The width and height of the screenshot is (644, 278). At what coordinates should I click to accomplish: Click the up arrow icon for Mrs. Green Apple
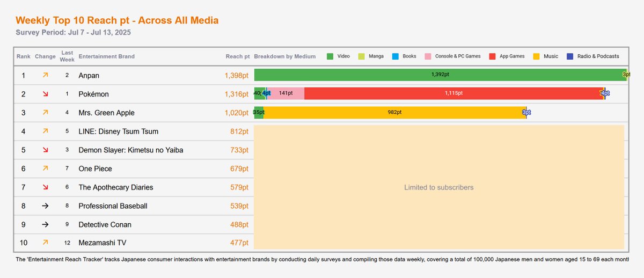[45, 113]
